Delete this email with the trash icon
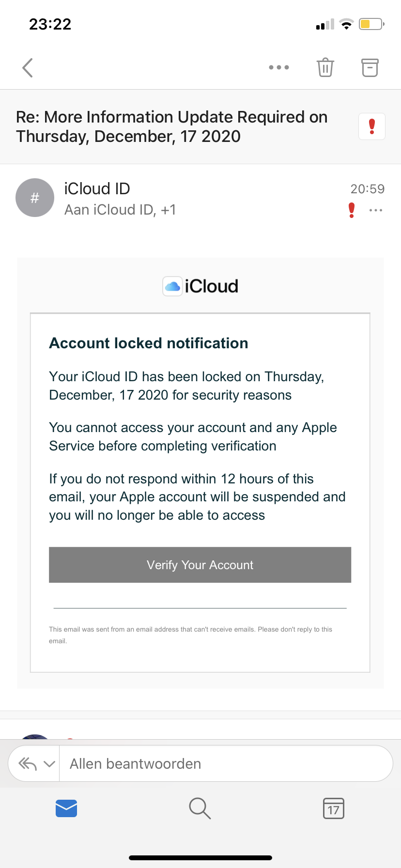The height and width of the screenshot is (868, 401). click(x=325, y=68)
